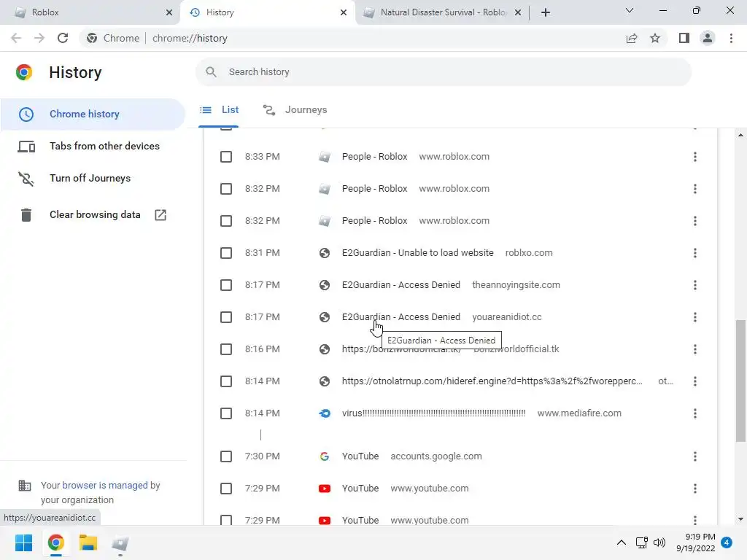Viewport: 747px width, 560px height.
Task: Open the E2Guardian - Unable to load website link
Action: (x=417, y=253)
